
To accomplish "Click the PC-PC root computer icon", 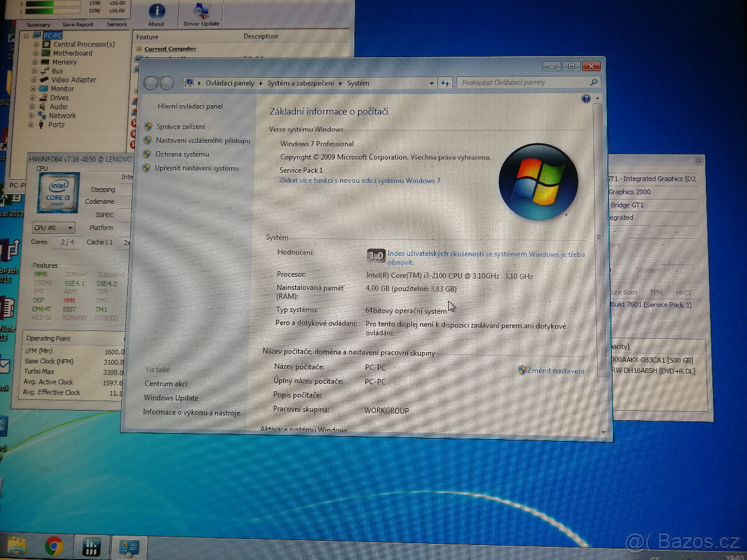I will point(37,35).
